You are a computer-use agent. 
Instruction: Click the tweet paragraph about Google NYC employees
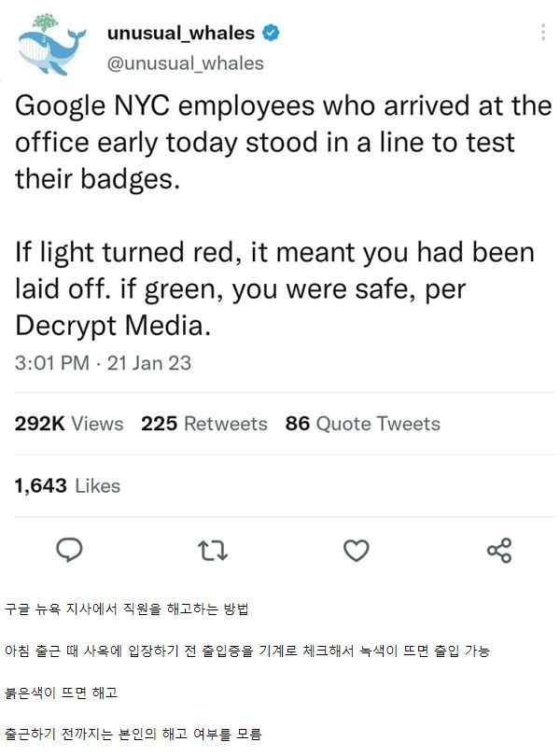280,142
